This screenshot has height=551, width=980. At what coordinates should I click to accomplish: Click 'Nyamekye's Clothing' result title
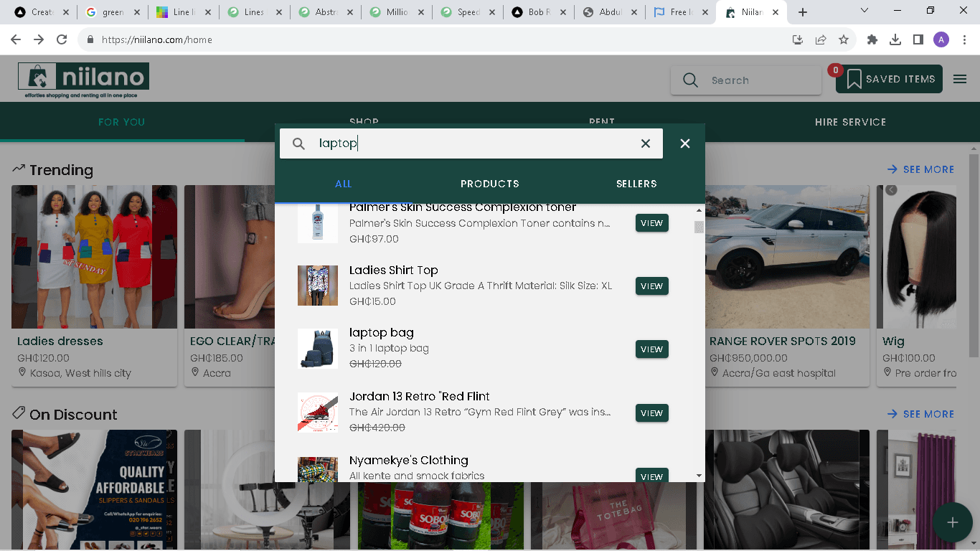[409, 461]
